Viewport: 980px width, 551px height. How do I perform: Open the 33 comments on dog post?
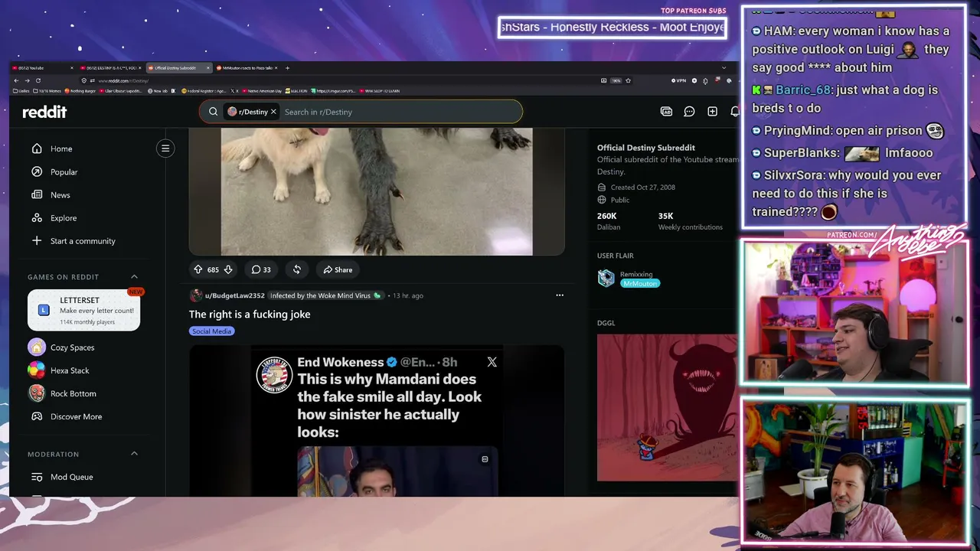(x=261, y=269)
